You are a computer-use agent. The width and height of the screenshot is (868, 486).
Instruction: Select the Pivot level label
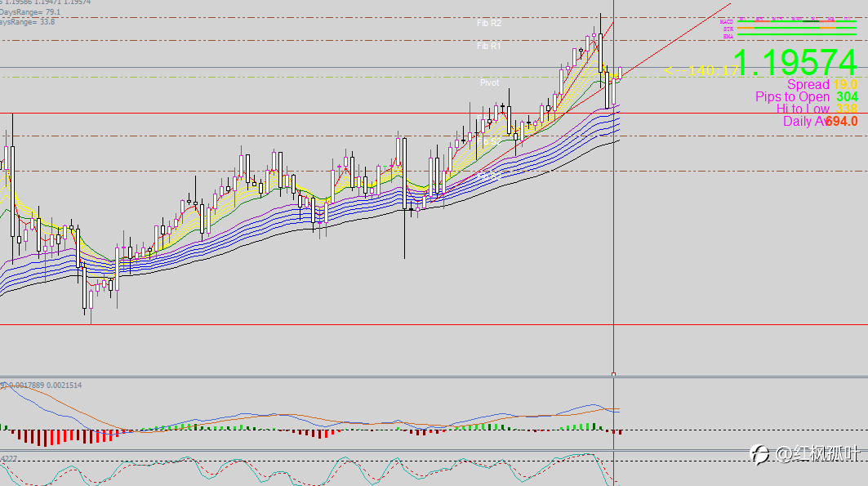489,82
